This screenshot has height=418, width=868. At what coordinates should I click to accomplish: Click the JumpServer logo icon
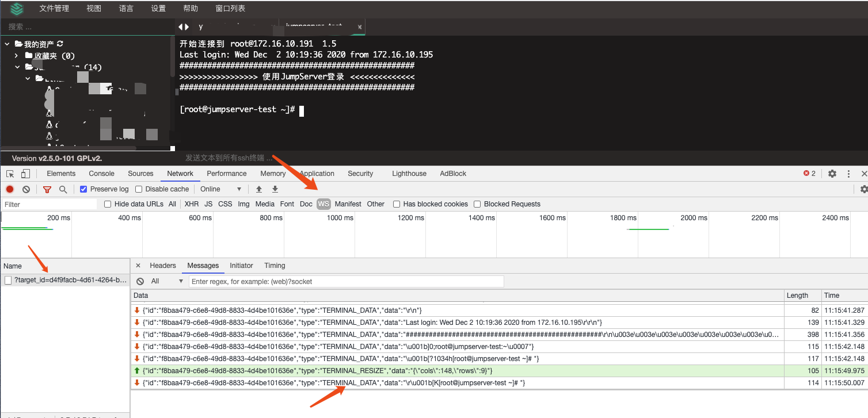pos(16,8)
